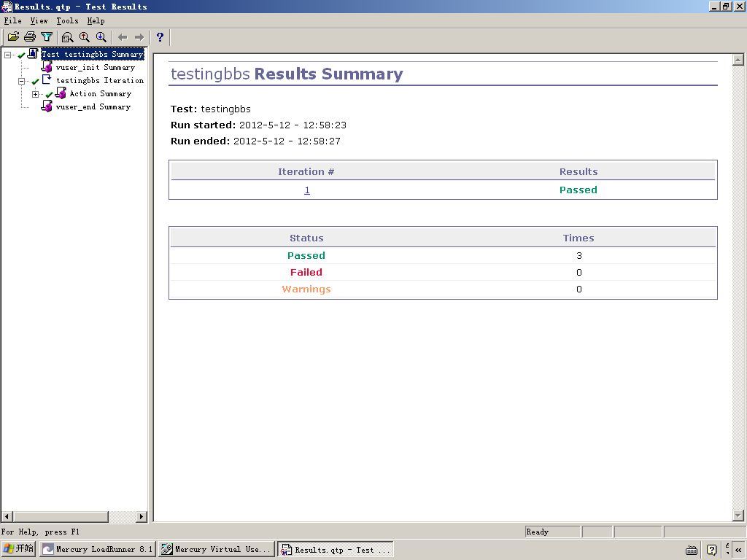Click the left arrow of tree horizontal scrollbar
Viewport: 747px width, 560px height.
[7, 516]
